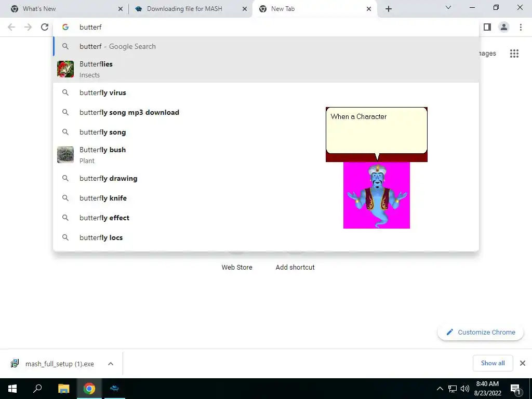Screen dimensions: 532x399
Task: Click the Customize Chrome button
Action: tap(481, 332)
